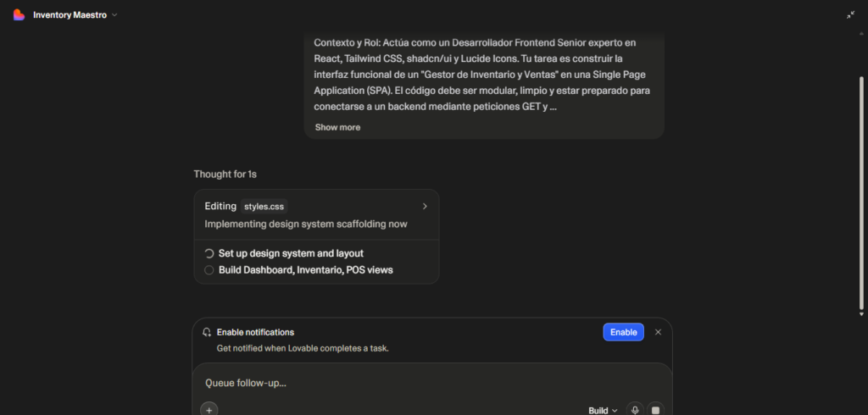Expand the Editing styles.css details chevron

[425, 206]
